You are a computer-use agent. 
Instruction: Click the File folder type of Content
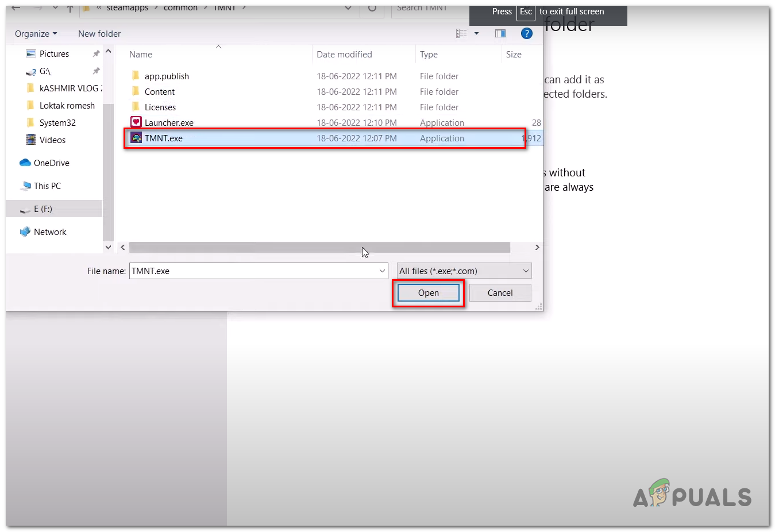(x=439, y=91)
